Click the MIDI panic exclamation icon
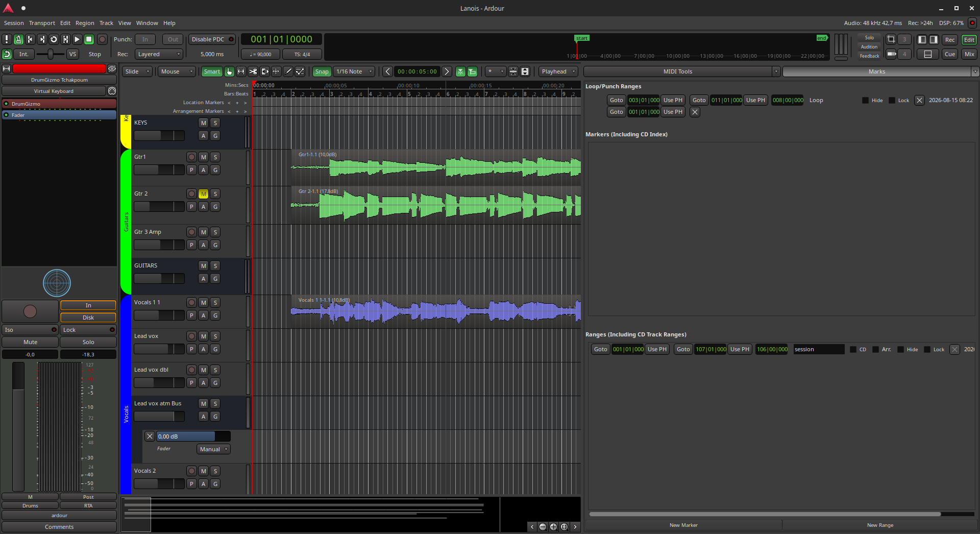The image size is (980, 534). 7,39
